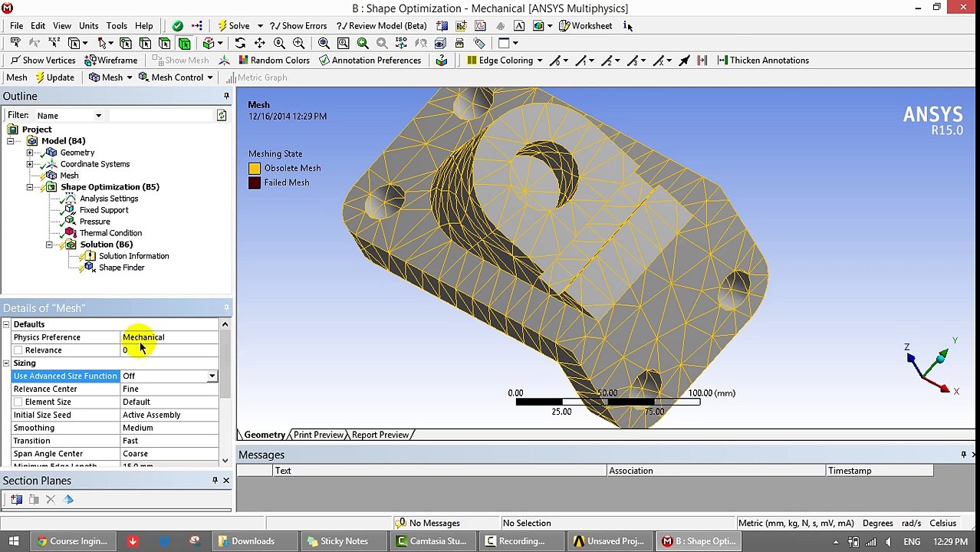The width and height of the screenshot is (980, 552).
Task: Click the Coordinates XYZ icon
Action: 54,43
